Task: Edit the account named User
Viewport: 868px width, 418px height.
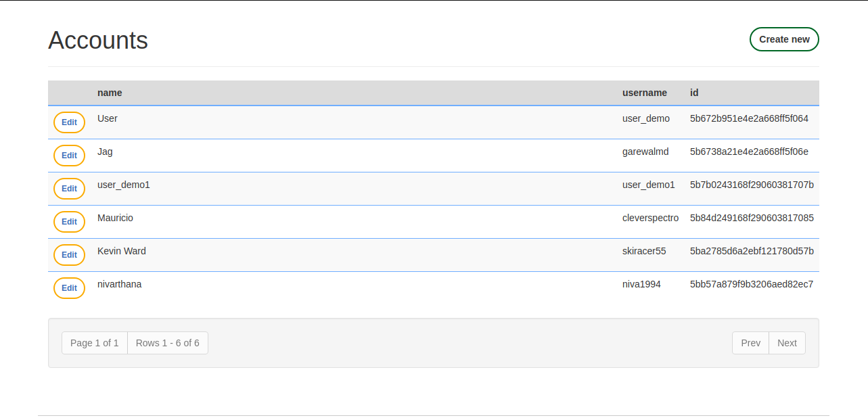Action: tap(69, 122)
